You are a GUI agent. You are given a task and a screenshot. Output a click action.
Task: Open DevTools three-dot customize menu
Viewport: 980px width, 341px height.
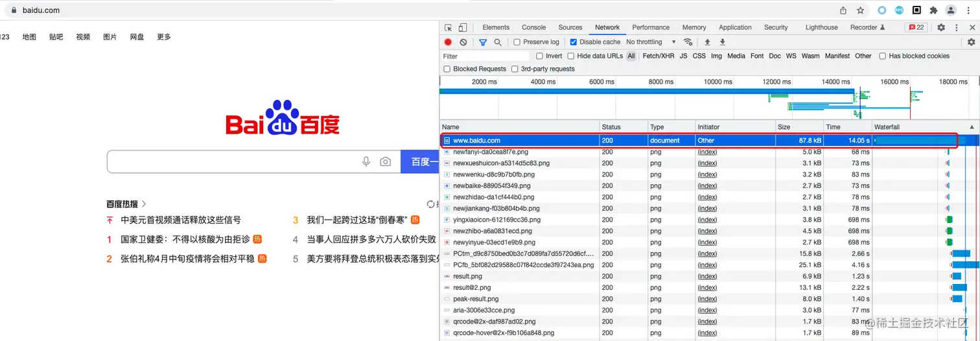point(957,28)
